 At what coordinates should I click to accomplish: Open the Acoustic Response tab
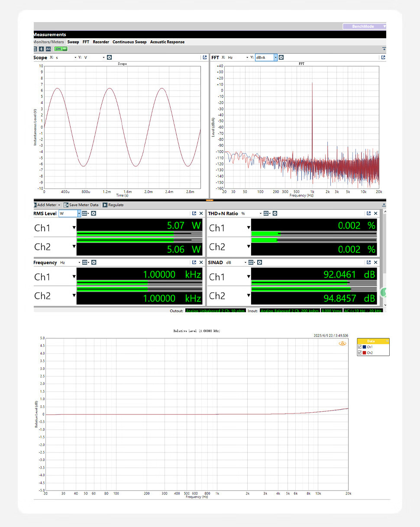167,42
